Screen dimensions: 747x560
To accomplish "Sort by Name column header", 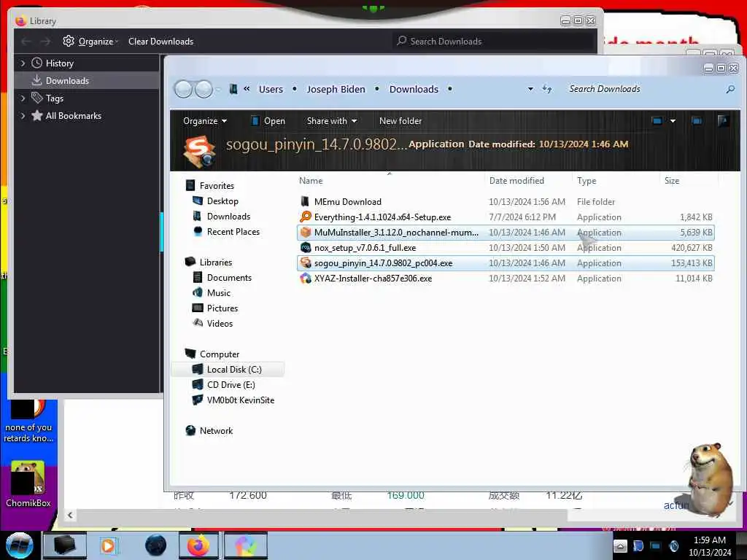I will click(311, 181).
